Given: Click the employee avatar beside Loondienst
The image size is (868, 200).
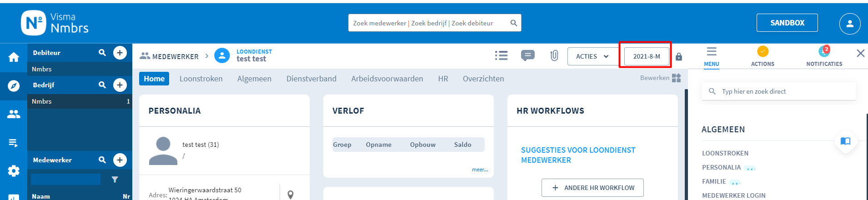Looking at the screenshot, I should click(222, 55).
